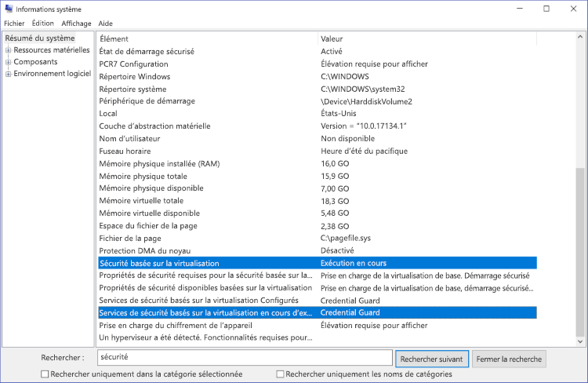Image resolution: width=588 pixels, height=383 pixels.
Task: Select Couche d'abstraction matérielle row
Action: (318, 126)
